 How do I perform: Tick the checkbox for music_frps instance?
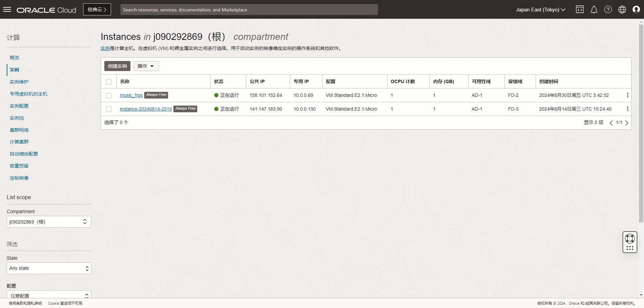[x=109, y=96]
